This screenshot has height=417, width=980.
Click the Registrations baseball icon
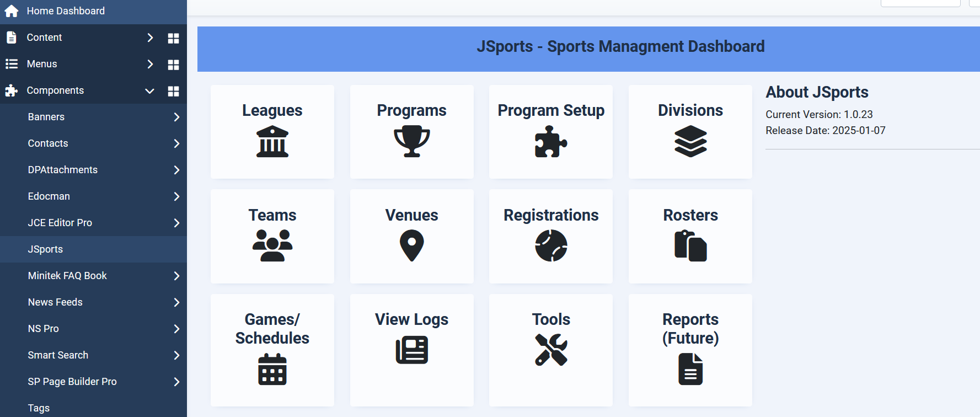click(x=551, y=245)
